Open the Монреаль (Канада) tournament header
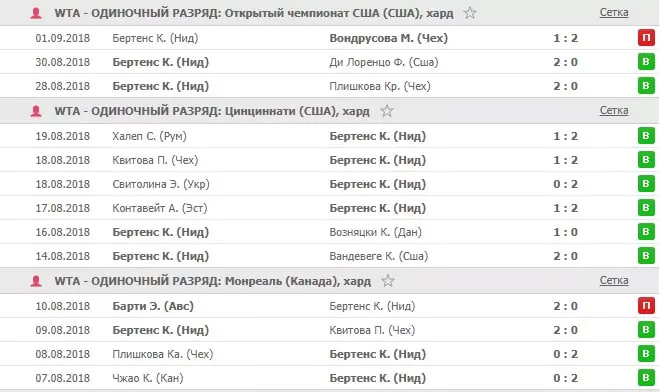Screen dimensions: 660x392 click(213, 281)
